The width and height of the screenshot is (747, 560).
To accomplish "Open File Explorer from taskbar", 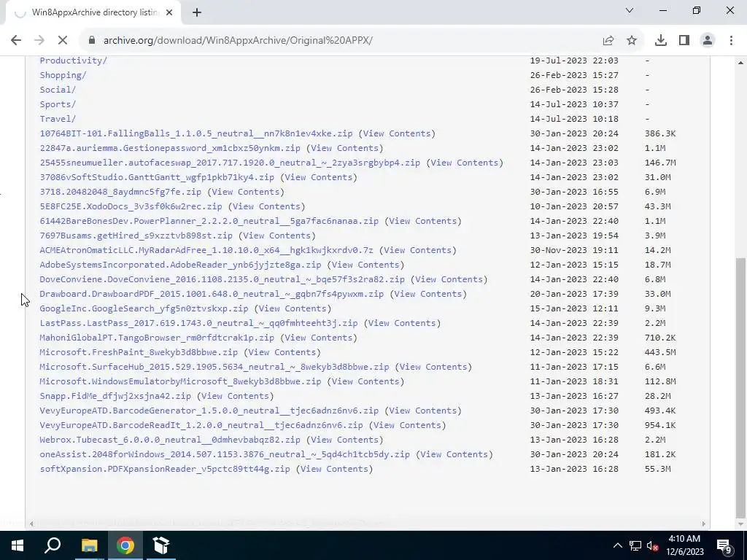I will pos(89,545).
